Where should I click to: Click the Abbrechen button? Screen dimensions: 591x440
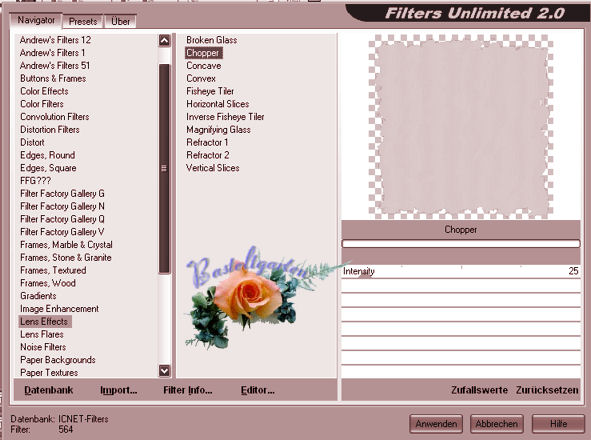pos(496,424)
